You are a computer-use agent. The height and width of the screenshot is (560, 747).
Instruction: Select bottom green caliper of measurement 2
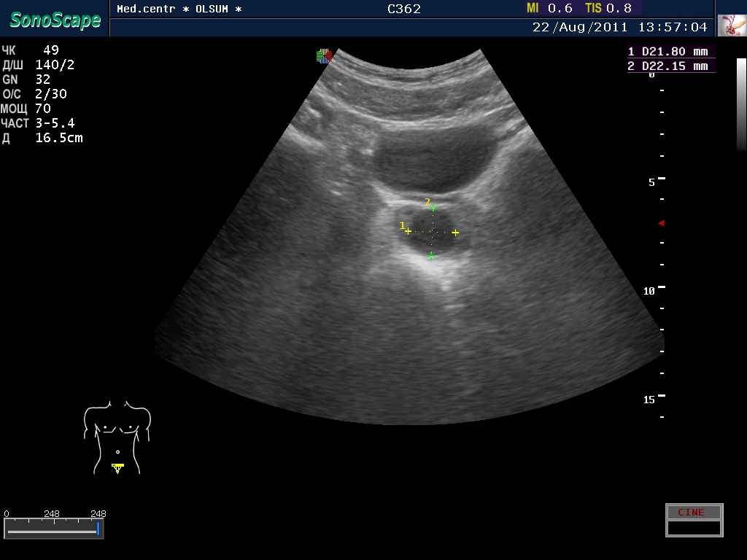(x=431, y=256)
